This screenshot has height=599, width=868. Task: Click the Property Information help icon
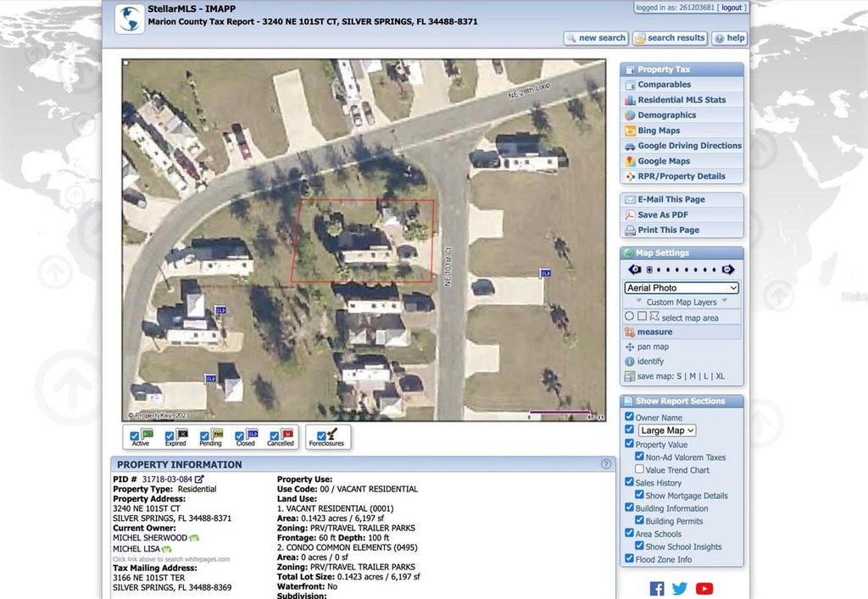(606, 464)
